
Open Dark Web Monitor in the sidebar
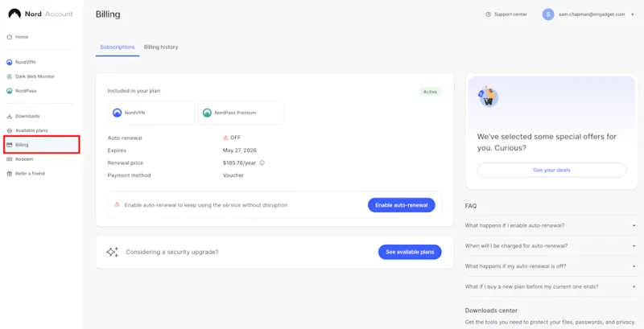32,76
